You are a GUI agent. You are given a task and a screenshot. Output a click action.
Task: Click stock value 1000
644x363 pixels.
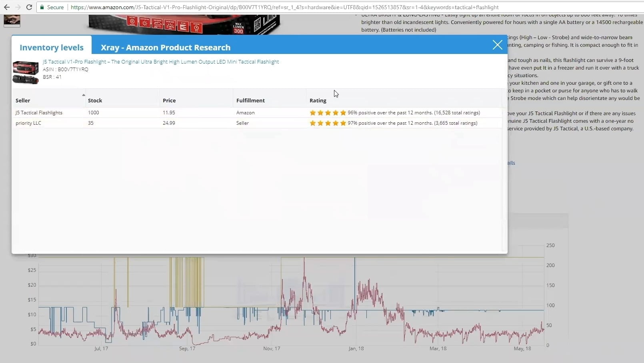coord(94,113)
